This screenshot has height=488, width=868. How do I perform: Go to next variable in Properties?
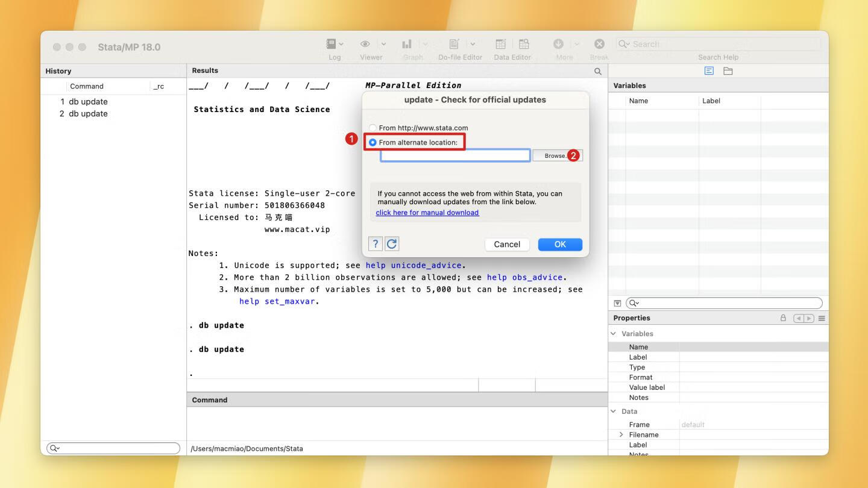(809, 318)
